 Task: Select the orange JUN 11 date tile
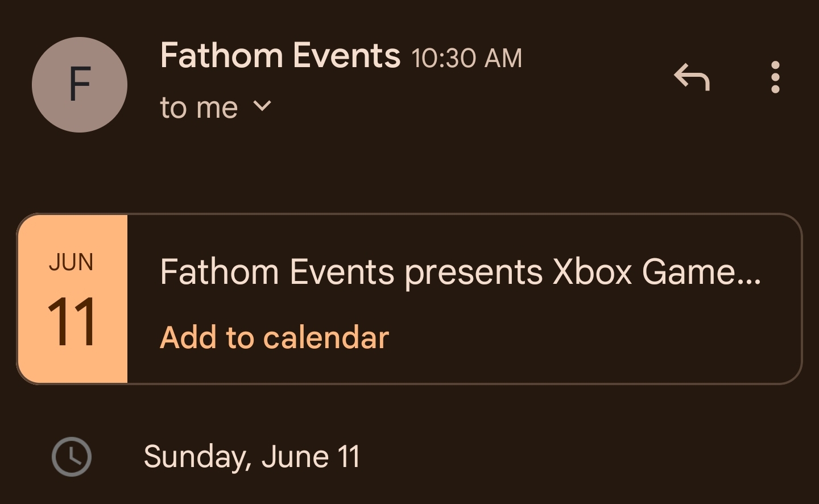click(73, 299)
